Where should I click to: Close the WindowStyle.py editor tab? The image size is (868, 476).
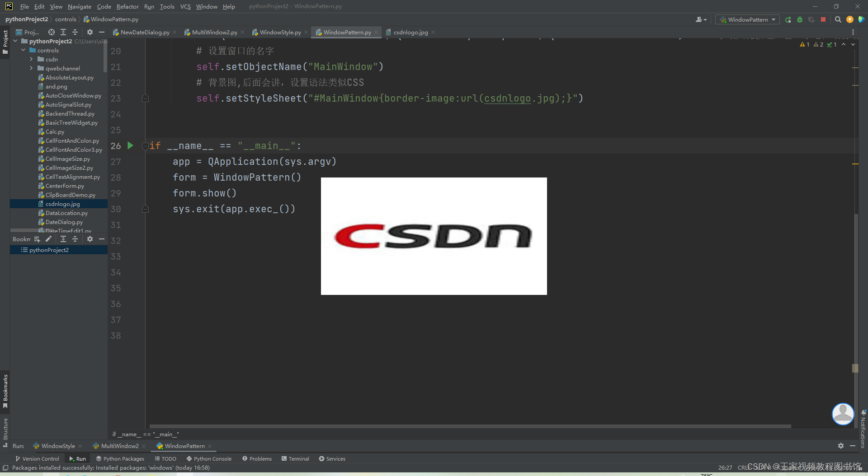tap(306, 32)
